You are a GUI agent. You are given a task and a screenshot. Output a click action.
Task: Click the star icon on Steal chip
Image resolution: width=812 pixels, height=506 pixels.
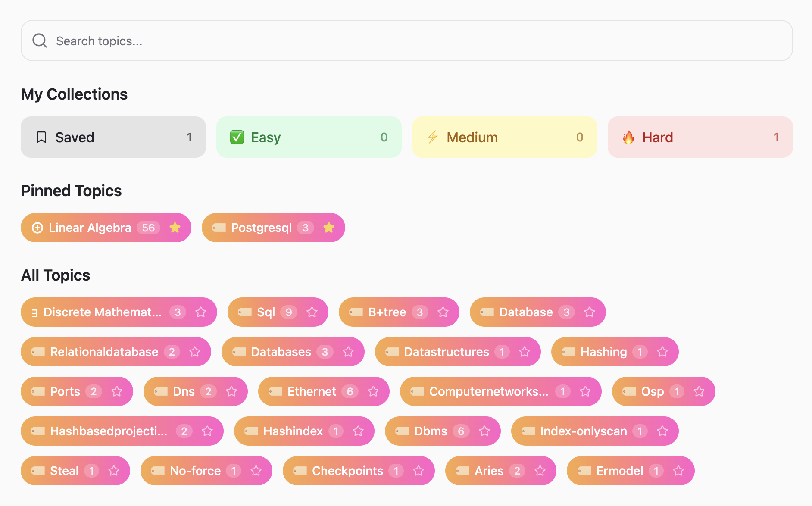tap(114, 471)
